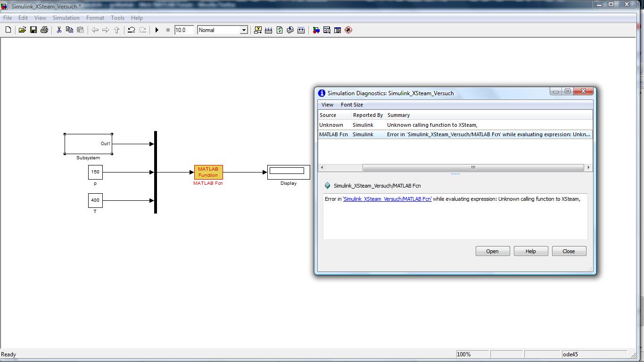The height and width of the screenshot is (362, 644).
Task: Cut selection with the scissors icon
Action: 59,30
